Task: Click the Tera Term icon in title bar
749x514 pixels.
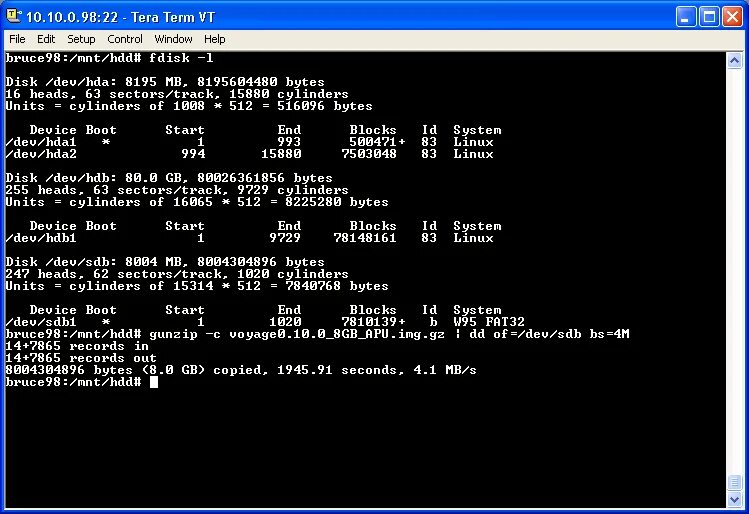Action: (13, 16)
